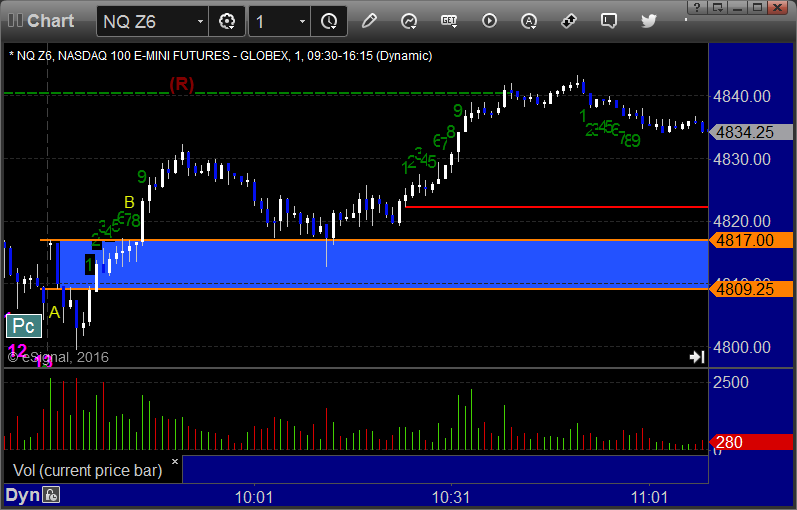Select the pencil drawing tools icon
Screen dimensions: 797x510
(x=369, y=21)
